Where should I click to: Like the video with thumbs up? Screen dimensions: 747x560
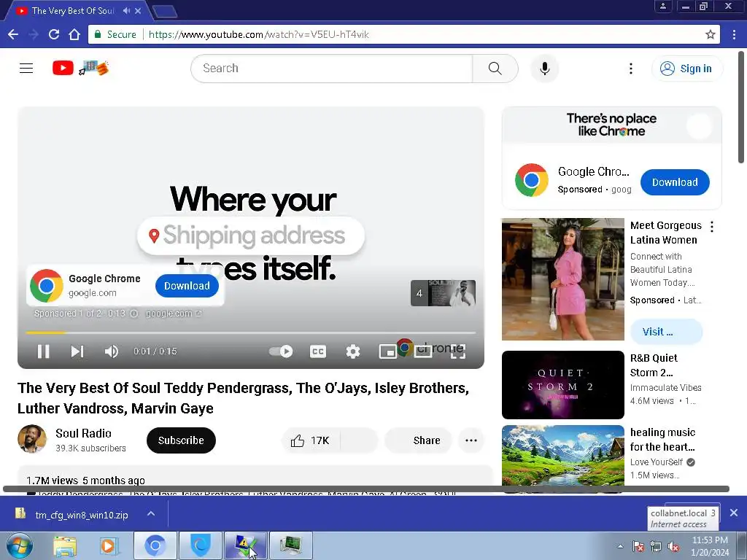point(310,440)
